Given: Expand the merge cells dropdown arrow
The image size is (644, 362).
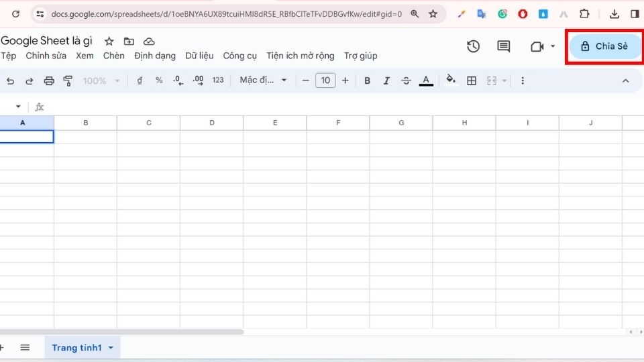Looking at the screenshot, I should [504, 81].
